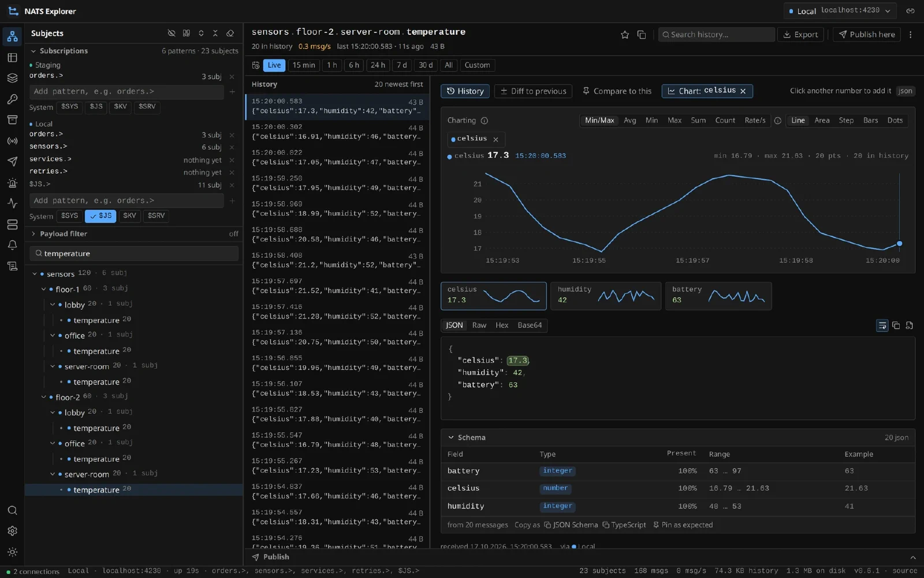924x578 pixels.
Task: Open the broadcast signal icon in left sidebar
Action: coord(12,141)
